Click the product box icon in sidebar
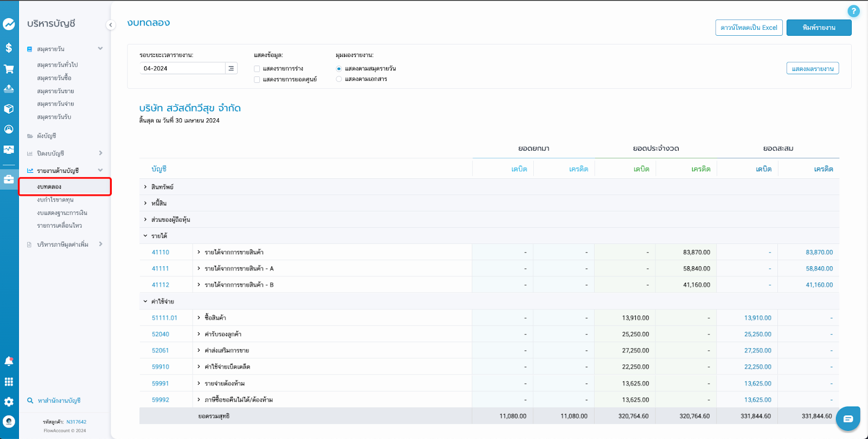The width and height of the screenshot is (868, 439). coord(9,109)
